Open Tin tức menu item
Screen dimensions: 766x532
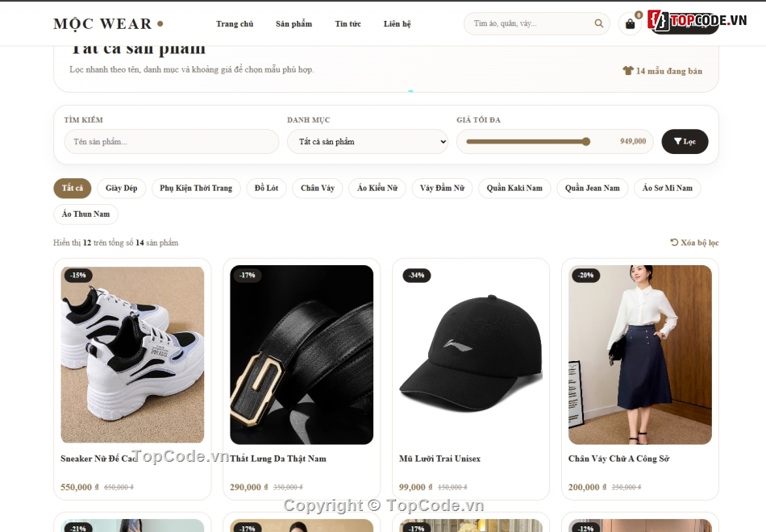(348, 23)
